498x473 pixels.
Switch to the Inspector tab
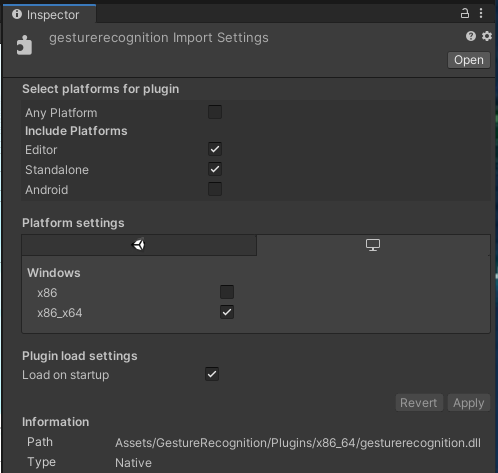point(49,14)
